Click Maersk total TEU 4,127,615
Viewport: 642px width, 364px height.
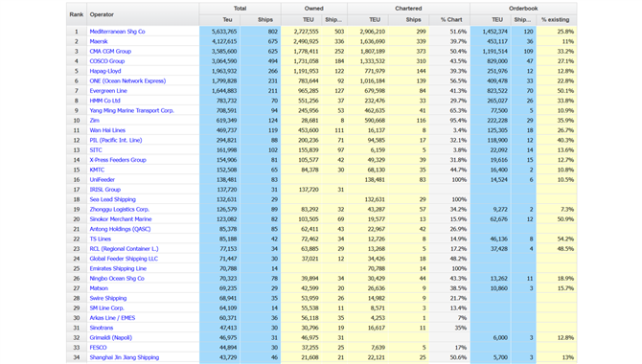(224, 41)
